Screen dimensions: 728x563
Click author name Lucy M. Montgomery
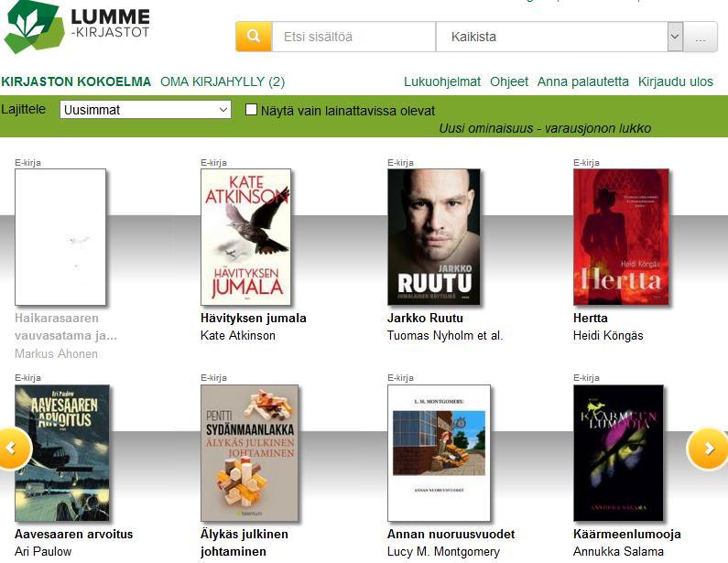tap(444, 551)
